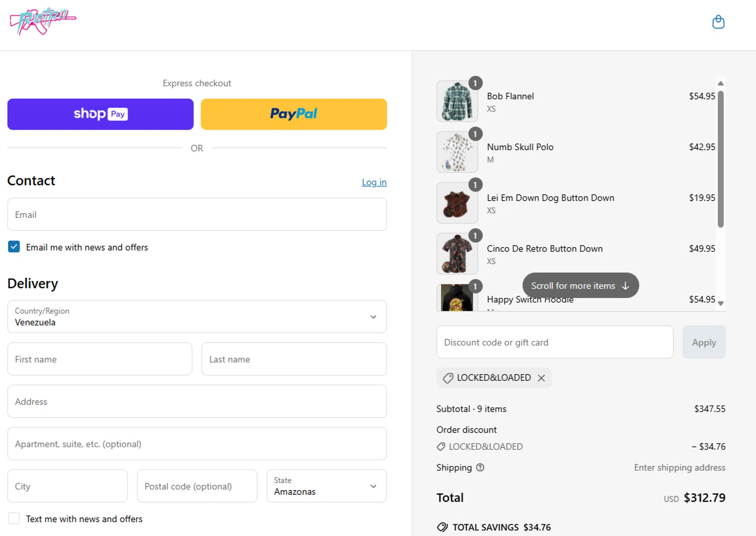Click the order list scrollbar thumb
The width and height of the screenshot is (756, 536).
coord(721,159)
